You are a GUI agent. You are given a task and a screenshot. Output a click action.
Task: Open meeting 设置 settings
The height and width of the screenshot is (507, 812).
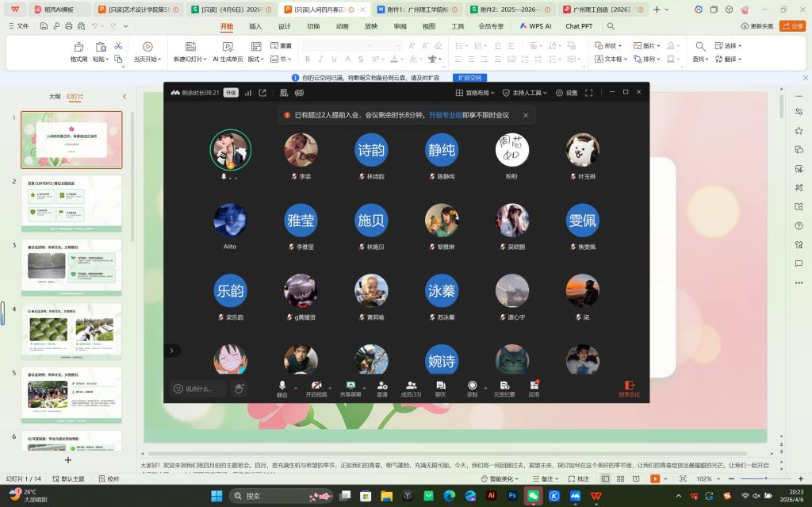tap(566, 93)
